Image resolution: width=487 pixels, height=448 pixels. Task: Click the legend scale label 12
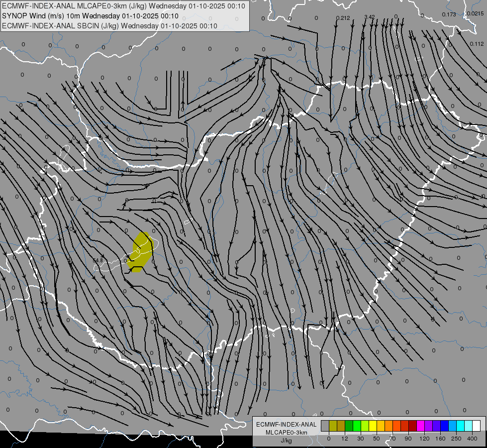pyautogui.click(x=345, y=439)
